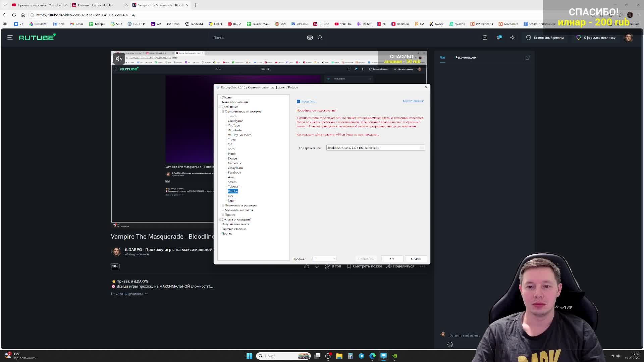Unmute the video player sound icon
The image size is (644, 362).
pos(119,59)
